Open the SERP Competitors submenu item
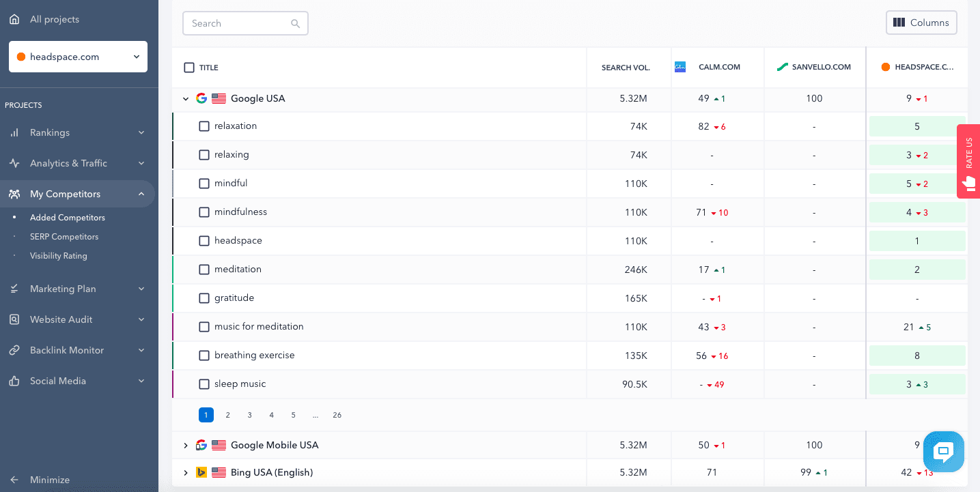 click(64, 237)
